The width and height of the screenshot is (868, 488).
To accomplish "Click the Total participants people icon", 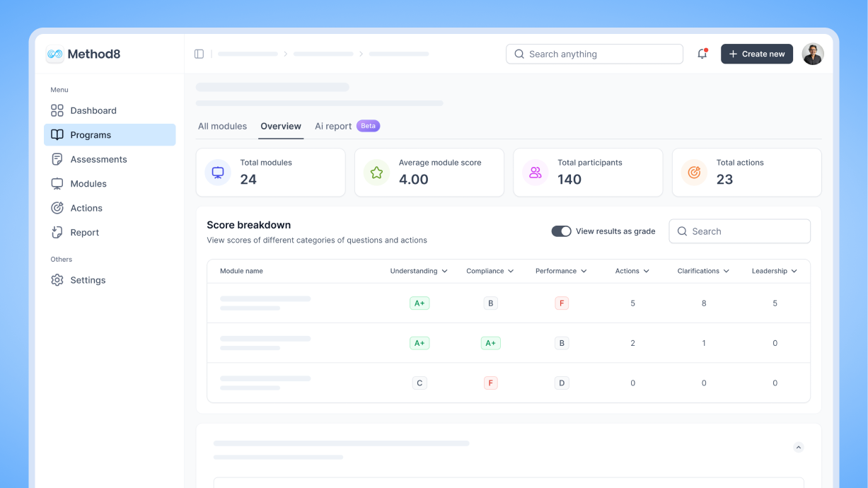I will pos(535,173).
